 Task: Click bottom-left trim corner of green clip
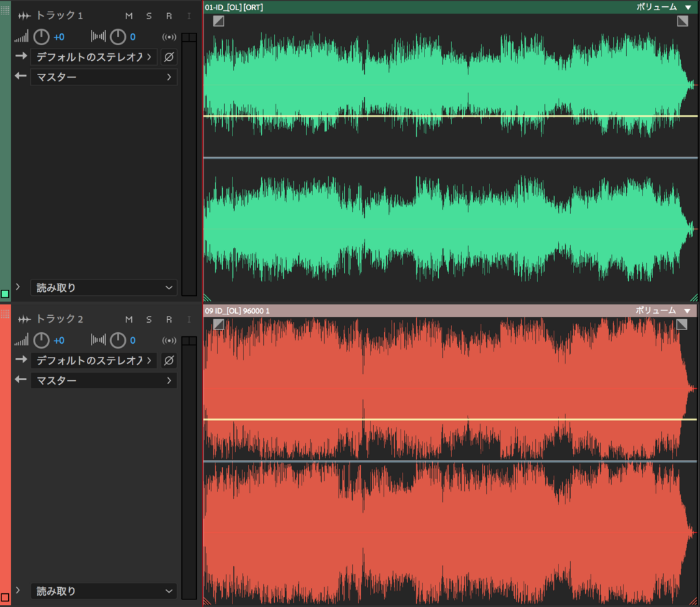click(207, 298)
